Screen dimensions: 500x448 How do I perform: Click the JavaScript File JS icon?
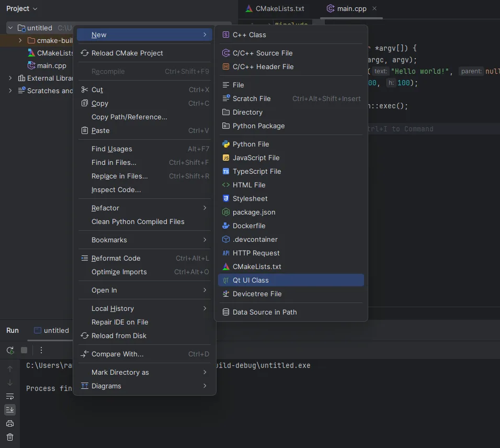(226, 158)
